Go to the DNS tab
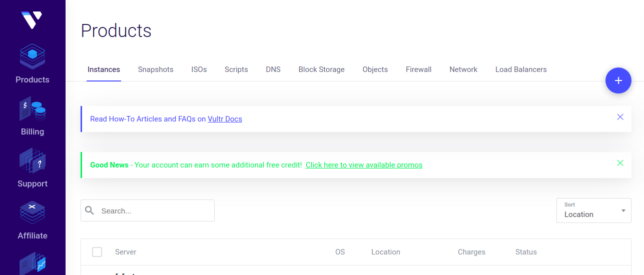This screenshot has width=644, height=275. (273, 69)
